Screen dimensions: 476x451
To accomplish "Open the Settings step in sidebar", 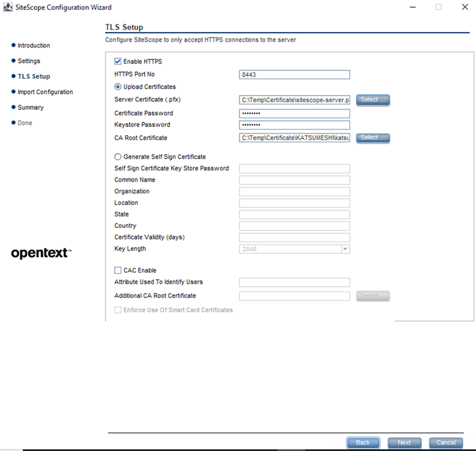I will click(x=29, y=61).
